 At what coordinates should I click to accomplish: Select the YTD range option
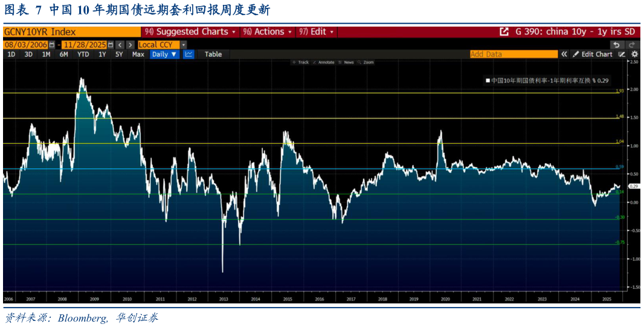(83, 54)
